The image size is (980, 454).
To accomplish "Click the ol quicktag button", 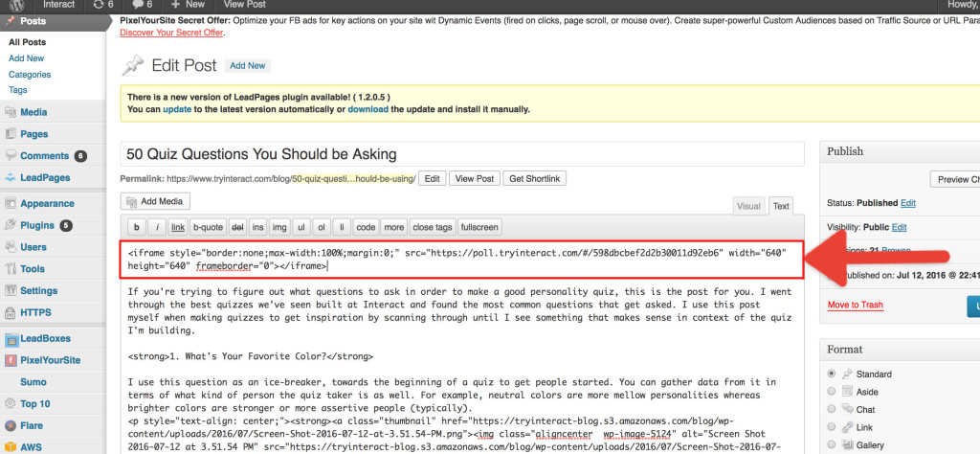I will pyautogui.click(x=322, y=228).
